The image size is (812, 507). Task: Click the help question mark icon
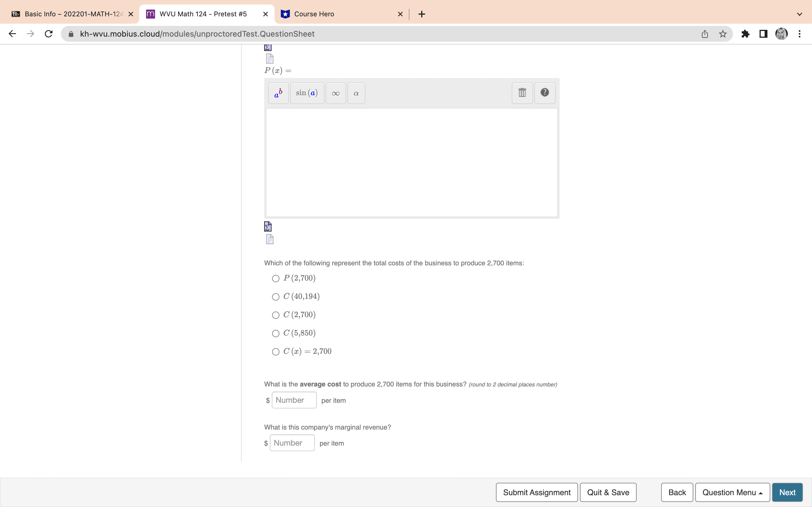pyautogui.click(x=544, y=92)
